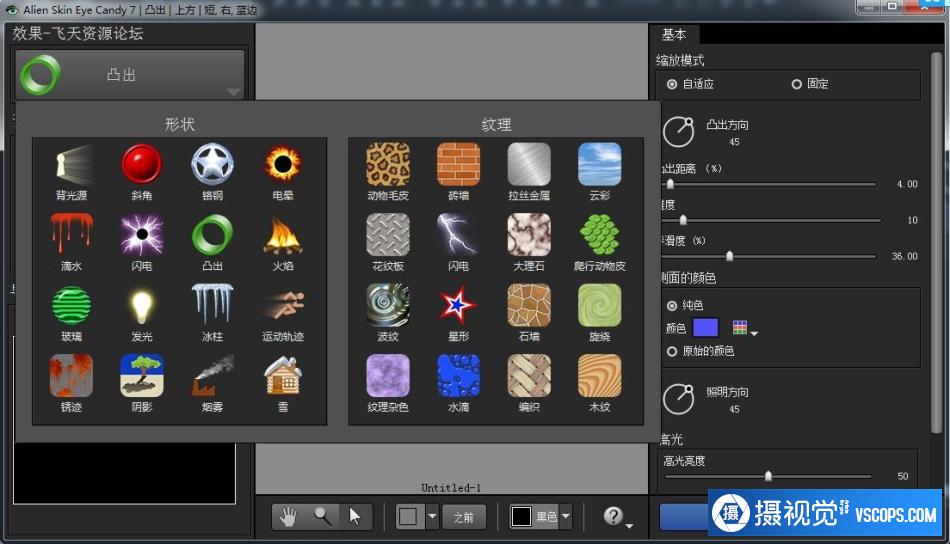The image size is (950, 544).
Task: Choose 闪电 lightning in the 形状 panel
Action: (x=142, y=234)
